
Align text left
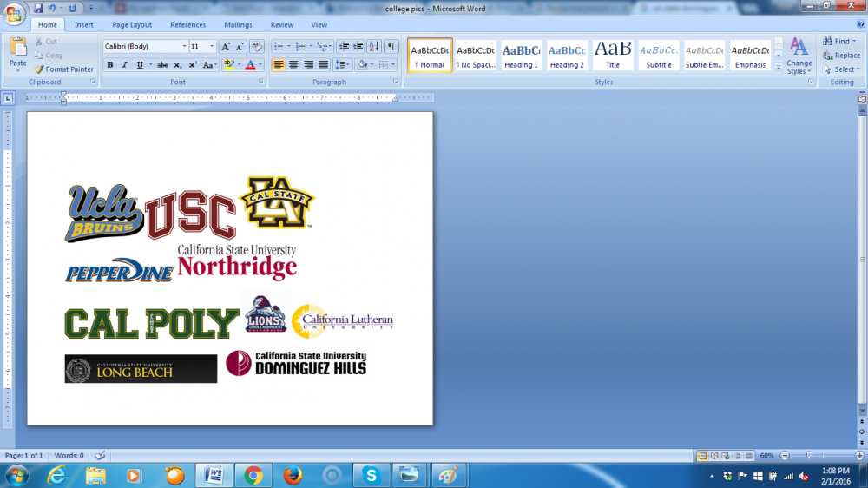coord(279,65)
